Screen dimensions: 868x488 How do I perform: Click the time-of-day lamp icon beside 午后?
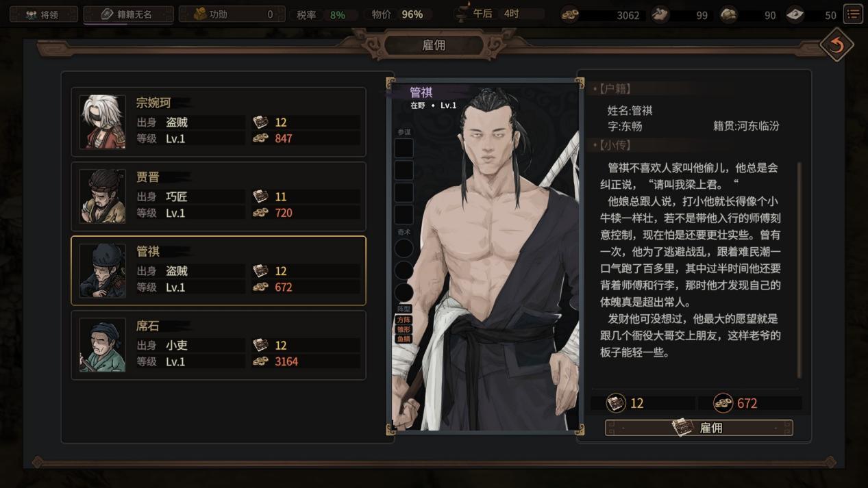(463, 14)
